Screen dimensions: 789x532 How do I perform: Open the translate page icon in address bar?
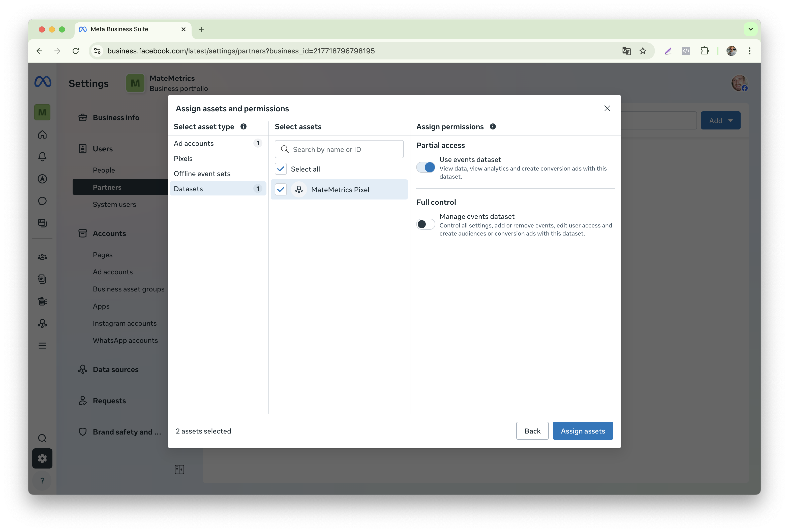[626, 51]
